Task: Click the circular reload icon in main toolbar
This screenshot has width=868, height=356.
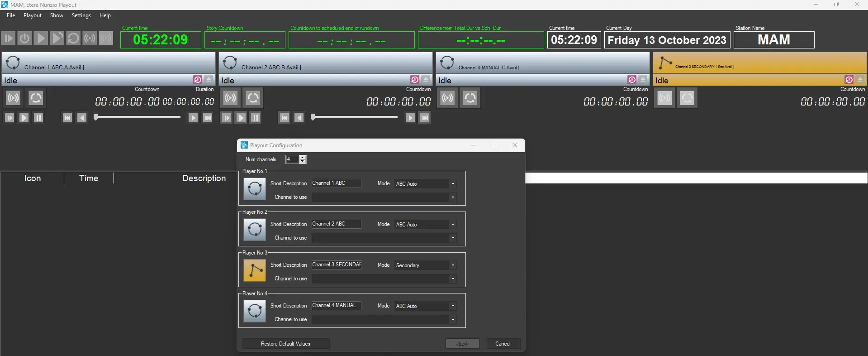Action: tap(73, 38)
